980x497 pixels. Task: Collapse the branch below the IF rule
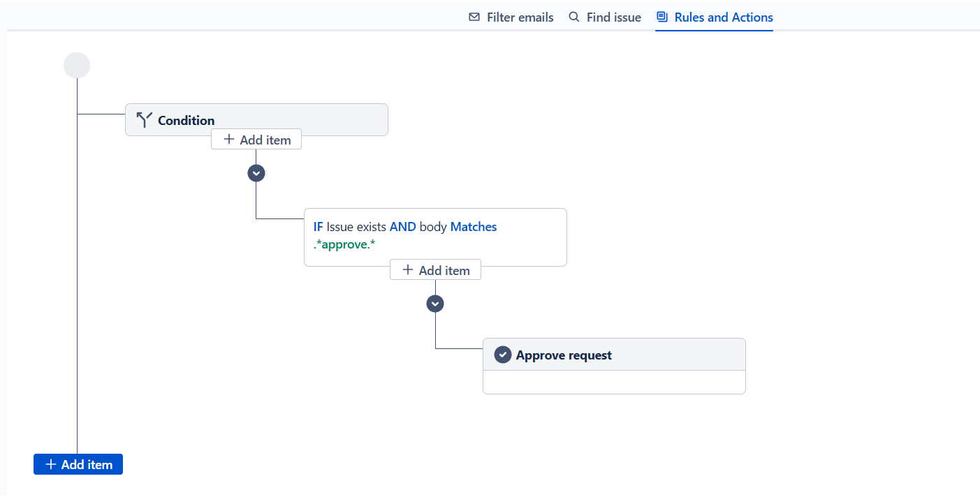pyautogui.click(x=435, y=304)
